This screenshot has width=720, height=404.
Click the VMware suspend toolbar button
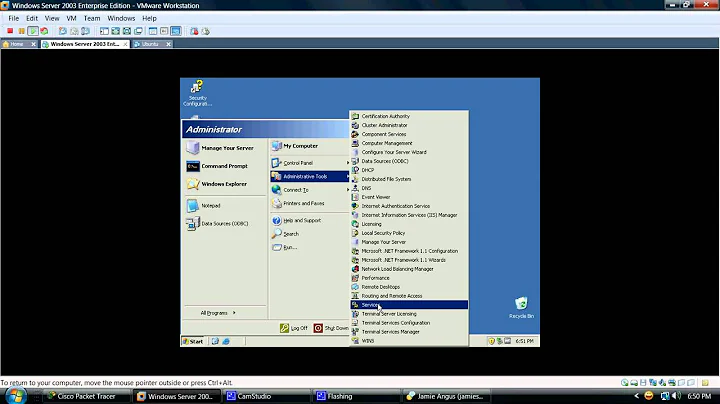(x=22, y=31)
